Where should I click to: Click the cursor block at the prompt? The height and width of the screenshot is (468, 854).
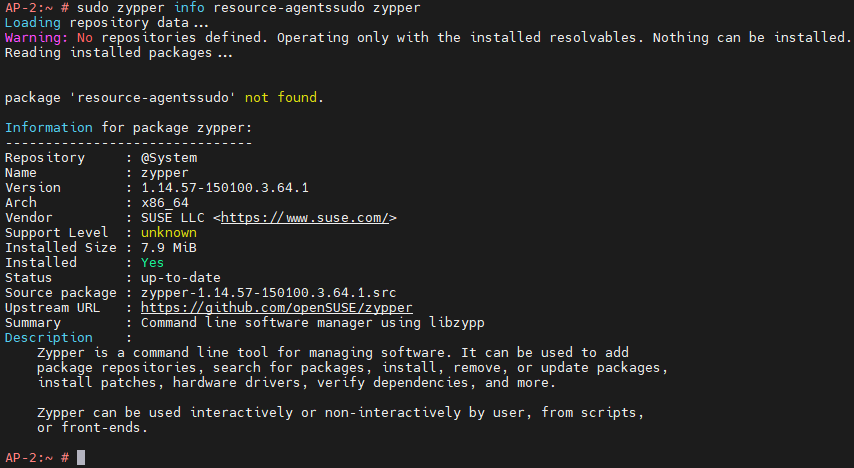(81, 458)
